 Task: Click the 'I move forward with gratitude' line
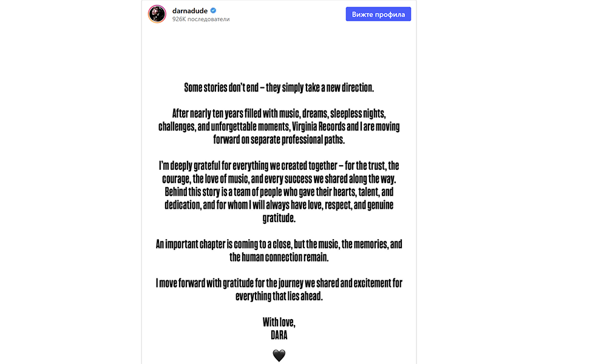pos(279,283)
